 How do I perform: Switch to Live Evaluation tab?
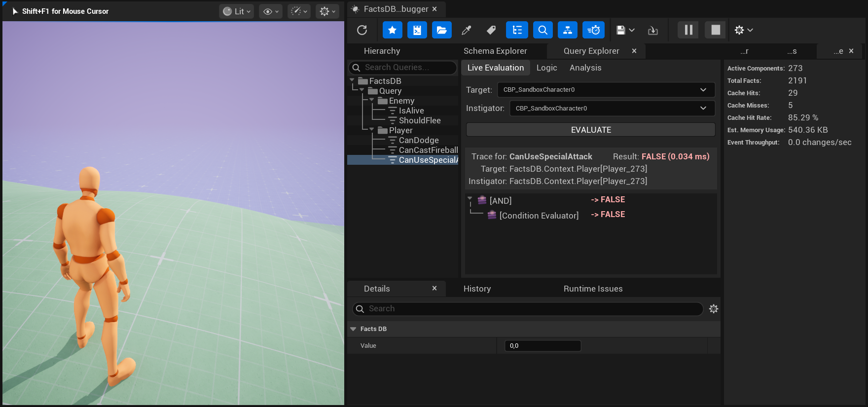click(496, 68)
